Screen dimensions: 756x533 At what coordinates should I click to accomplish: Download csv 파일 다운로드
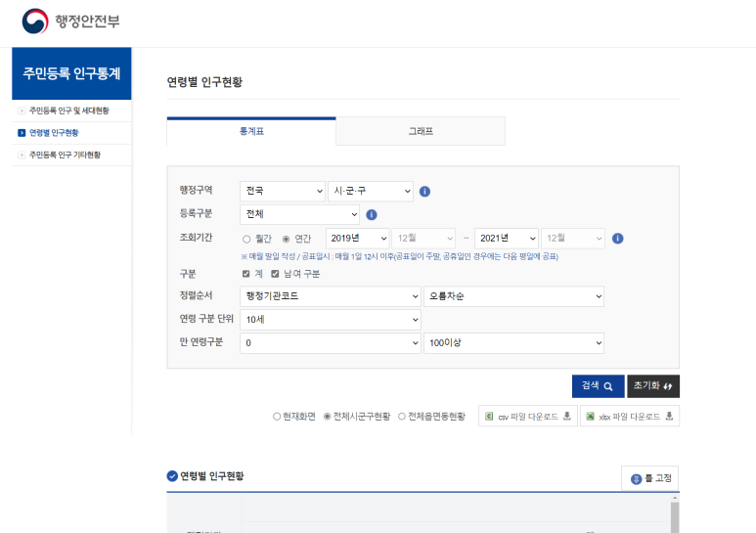pyautogui.click(x=528, y=416)
